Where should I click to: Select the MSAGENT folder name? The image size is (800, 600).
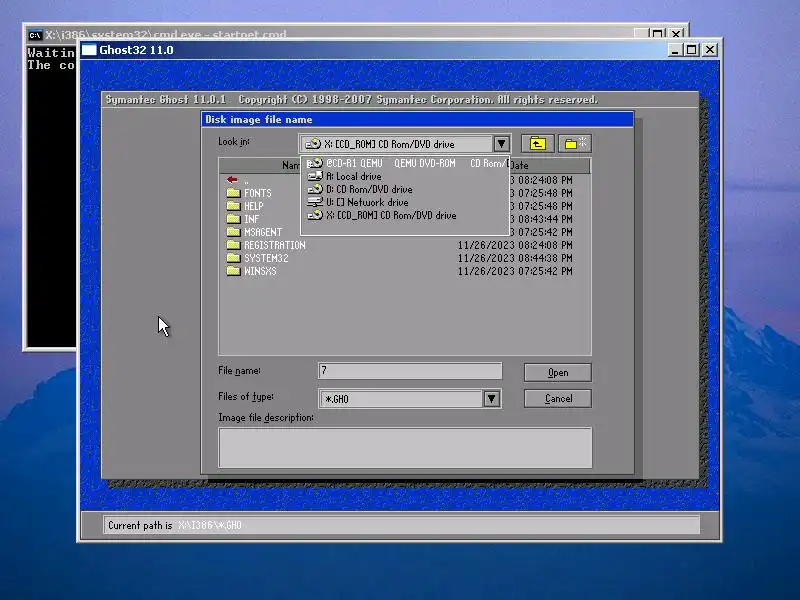coord(263,232)
